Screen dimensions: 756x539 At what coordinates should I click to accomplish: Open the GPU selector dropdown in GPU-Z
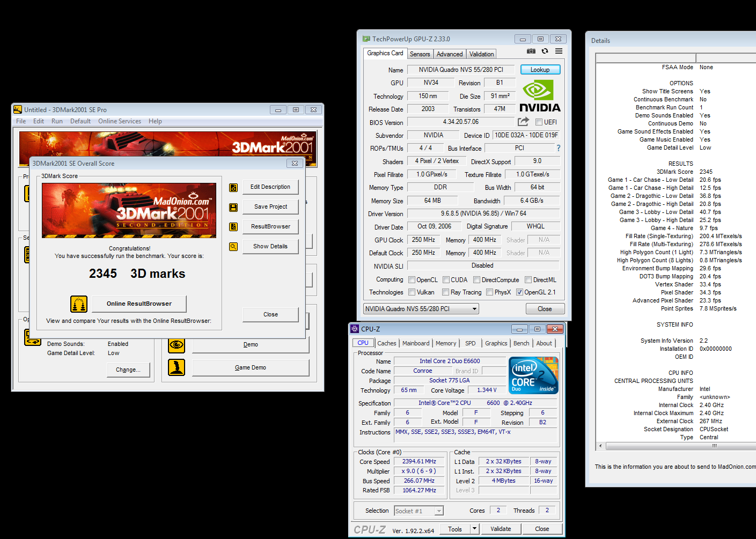421,309
